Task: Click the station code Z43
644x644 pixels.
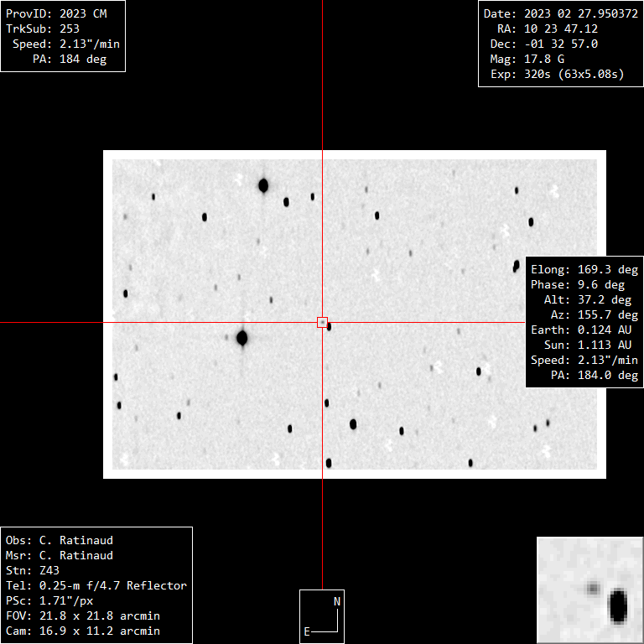Action: (49, 570)
